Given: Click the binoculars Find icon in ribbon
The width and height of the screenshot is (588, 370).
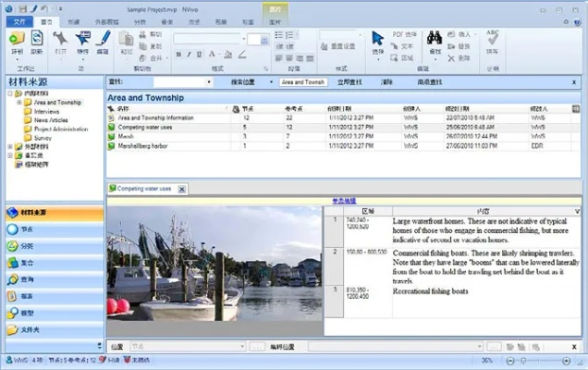Looking at the screenshot, I should coord(434,39).
